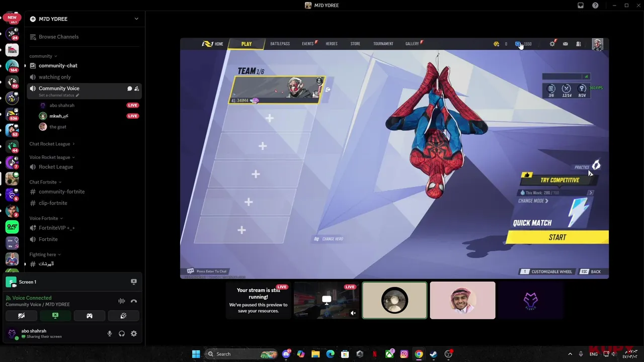Open Windows Start menu

[196, 354]
